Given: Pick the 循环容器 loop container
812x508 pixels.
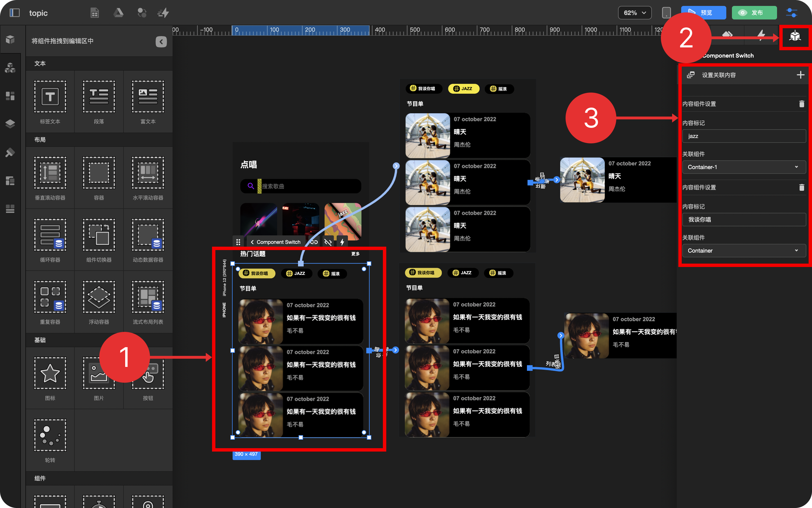Looking at the screenshot, I should 50,240.
